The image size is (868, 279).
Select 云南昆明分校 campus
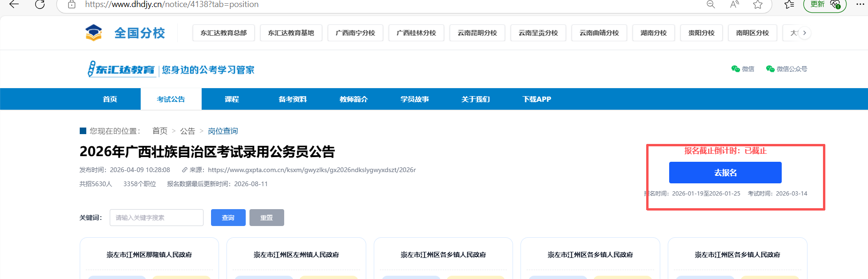tap(477, 33)
